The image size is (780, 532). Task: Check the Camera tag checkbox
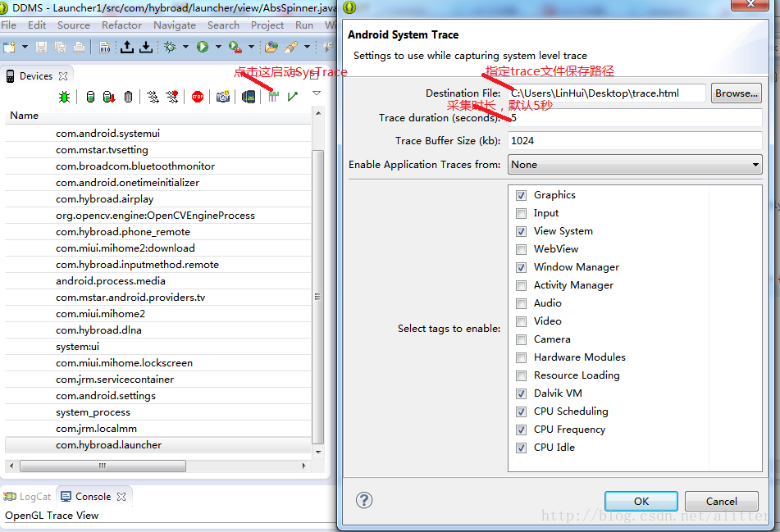point(521,339)
